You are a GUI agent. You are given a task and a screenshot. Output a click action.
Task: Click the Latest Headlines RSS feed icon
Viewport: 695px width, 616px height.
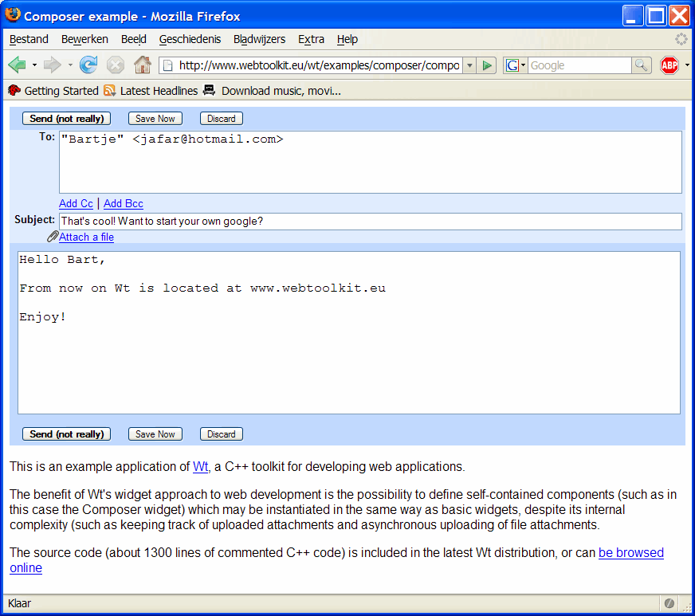110,91
